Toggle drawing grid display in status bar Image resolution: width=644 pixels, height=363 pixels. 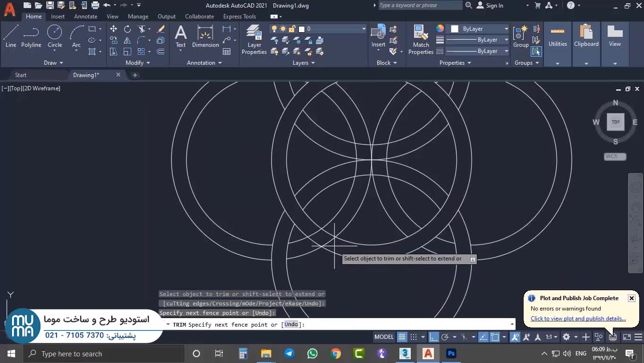402,337
